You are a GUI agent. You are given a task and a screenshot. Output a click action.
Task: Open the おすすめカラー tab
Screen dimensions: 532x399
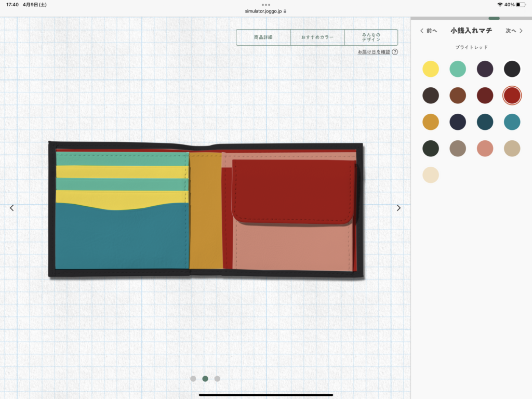tap(317, 37)
